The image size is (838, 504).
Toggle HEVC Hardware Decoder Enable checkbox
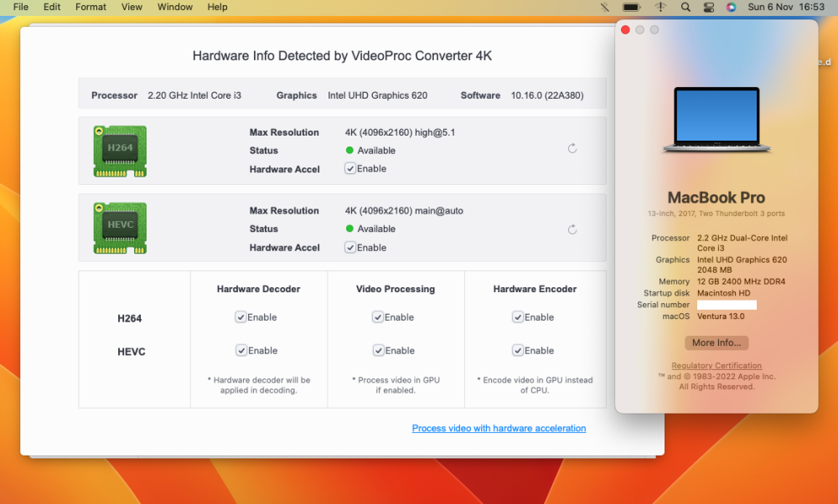click(x=241, y=351)
